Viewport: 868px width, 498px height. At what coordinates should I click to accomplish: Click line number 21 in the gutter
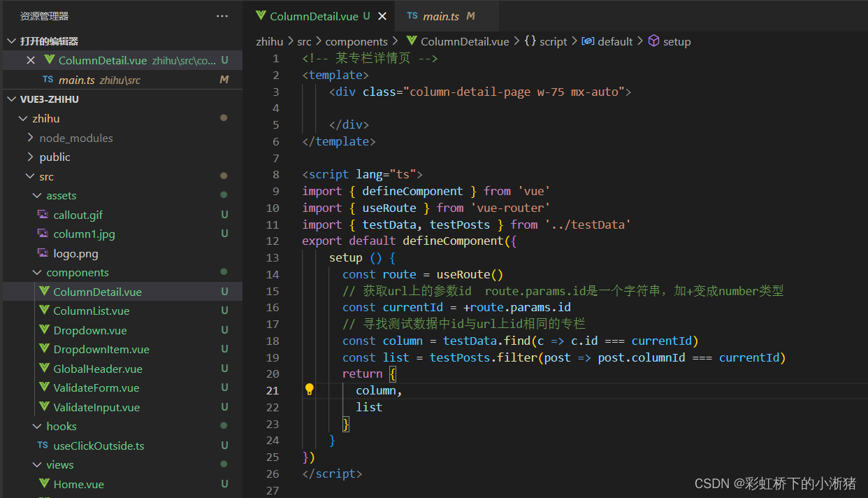tap(273, 390)
